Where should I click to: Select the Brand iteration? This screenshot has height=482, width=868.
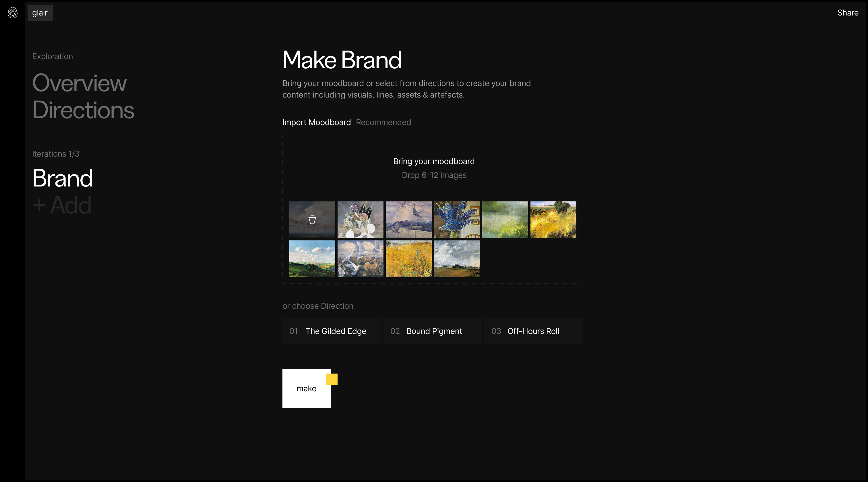63,178
